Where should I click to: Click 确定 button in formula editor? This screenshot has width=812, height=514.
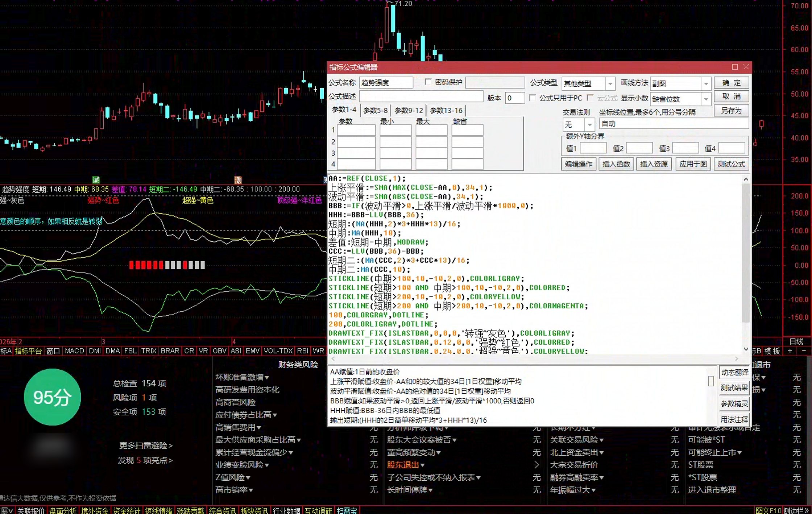pyautogui.click(x=731, y=83)
